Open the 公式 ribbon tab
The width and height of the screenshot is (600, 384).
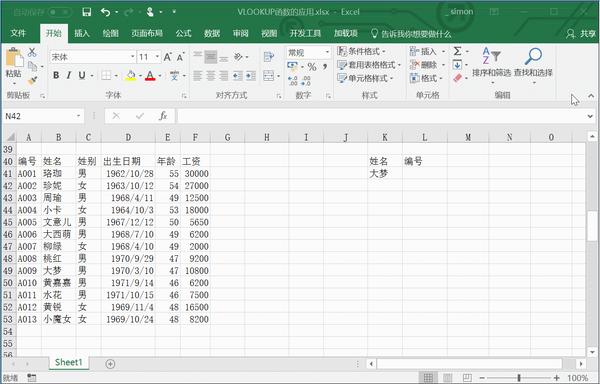[183, 33]
